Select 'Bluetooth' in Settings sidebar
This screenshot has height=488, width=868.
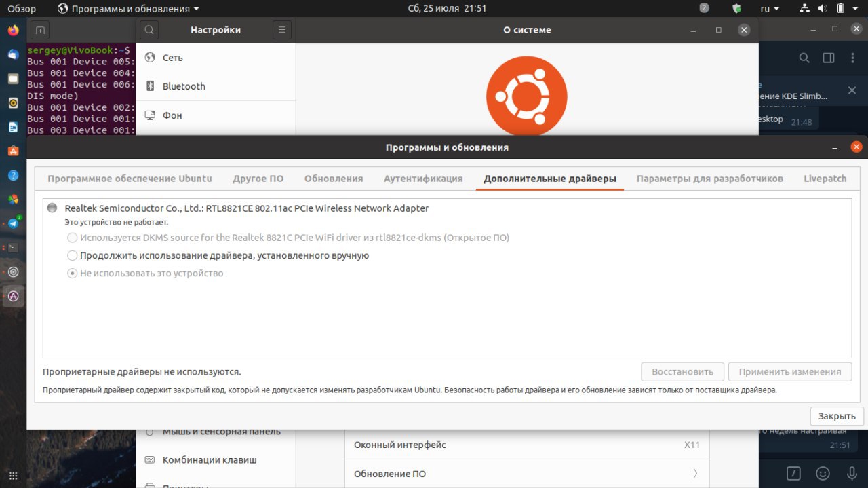click(x=216, y=86)
